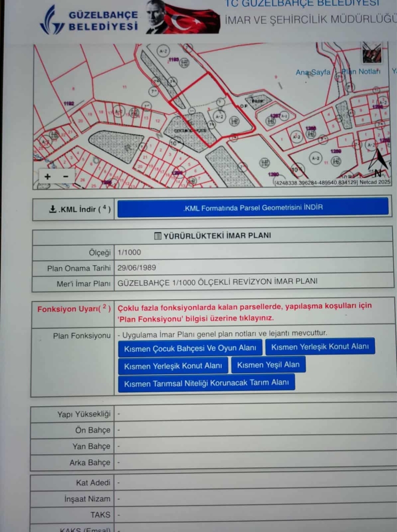Select Kısmen Tarımsal Niteliği Korunacak Tarım Alanı
Screen dimensions: 397x532
tap(207, 383)
